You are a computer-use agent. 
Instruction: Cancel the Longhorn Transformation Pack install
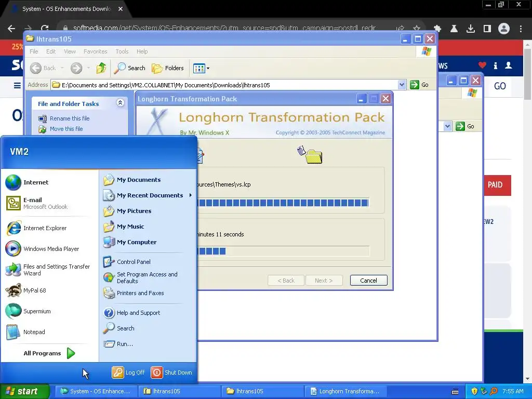pos(368,280)
